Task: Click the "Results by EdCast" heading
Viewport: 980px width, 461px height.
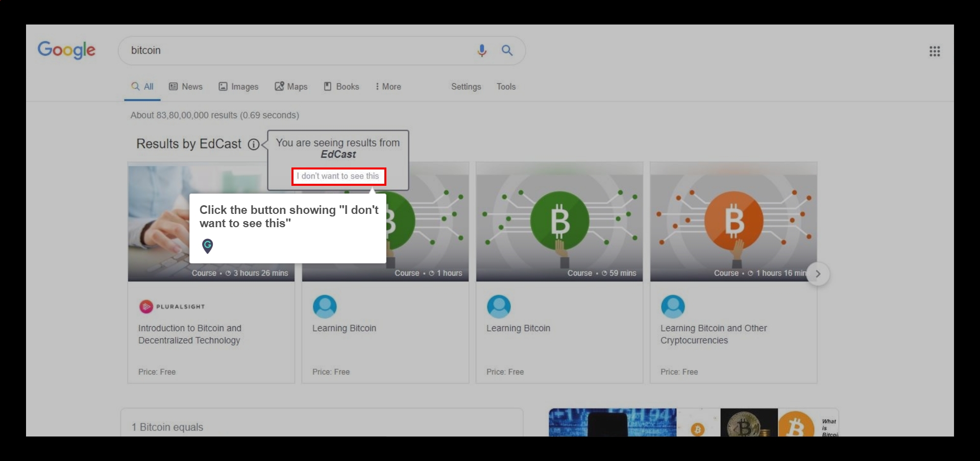Action: tap(188, 143)
